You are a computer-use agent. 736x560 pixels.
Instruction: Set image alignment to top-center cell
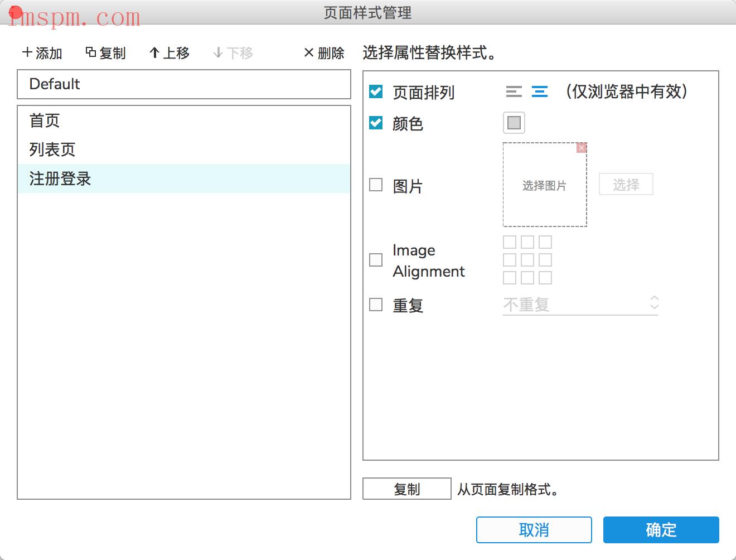pyautogui.click(x=527, y=242)
